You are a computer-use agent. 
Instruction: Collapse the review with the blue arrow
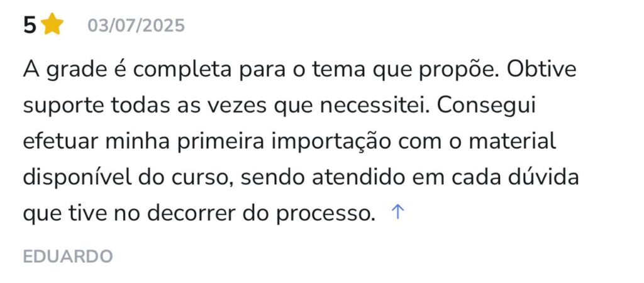coord(397,213)
